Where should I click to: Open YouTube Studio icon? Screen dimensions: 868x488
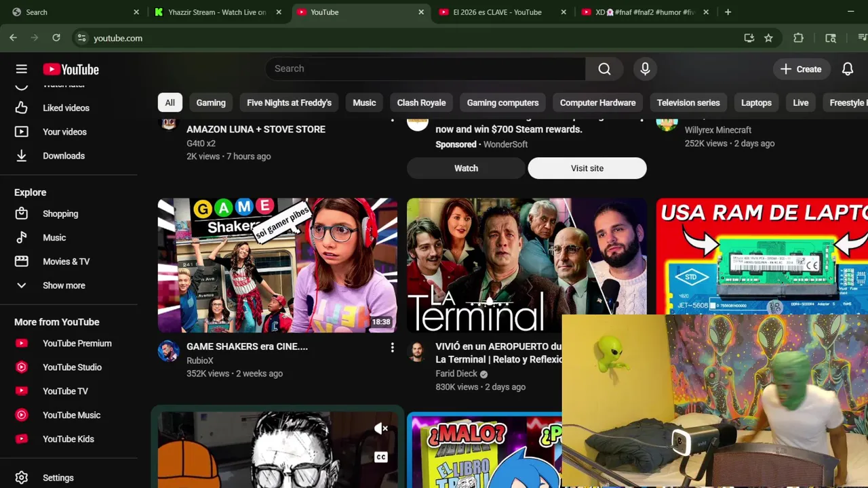point(22,367)
